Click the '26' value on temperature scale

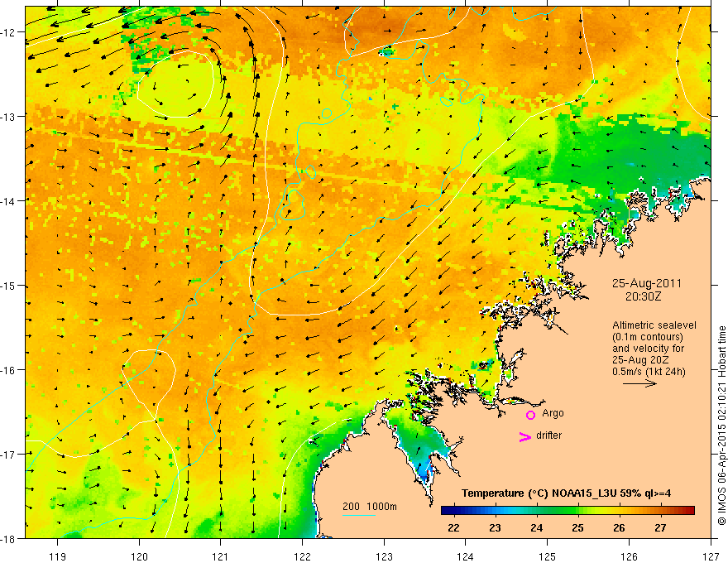click(x=619, y=527)
